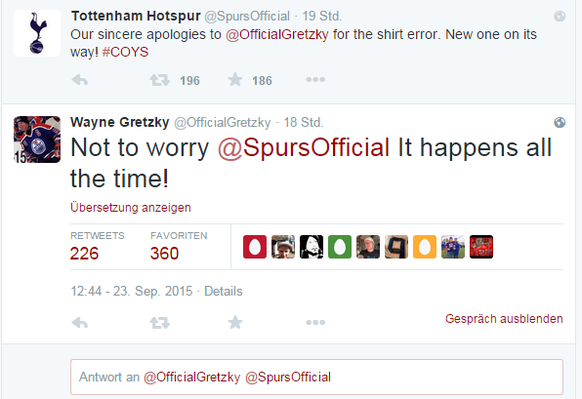The width and height of the screenshot is (582, 399).
Task: Favorite the Tottenham Hotspur tweet with star
Action: point(235,79)
